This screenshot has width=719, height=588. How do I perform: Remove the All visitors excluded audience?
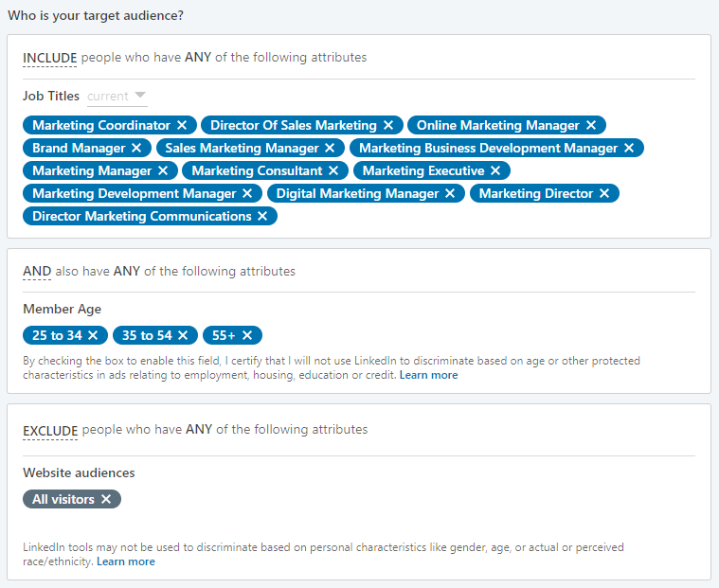pyautogui.click(x=106, y=499)
